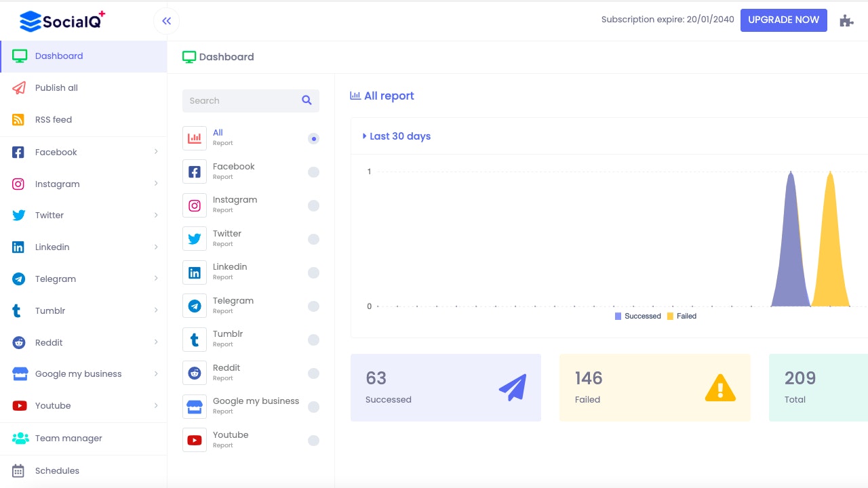Screen dimensions: 868x488
Task: Open the Facebook section in the sidebar
Action: click(56, 152)
